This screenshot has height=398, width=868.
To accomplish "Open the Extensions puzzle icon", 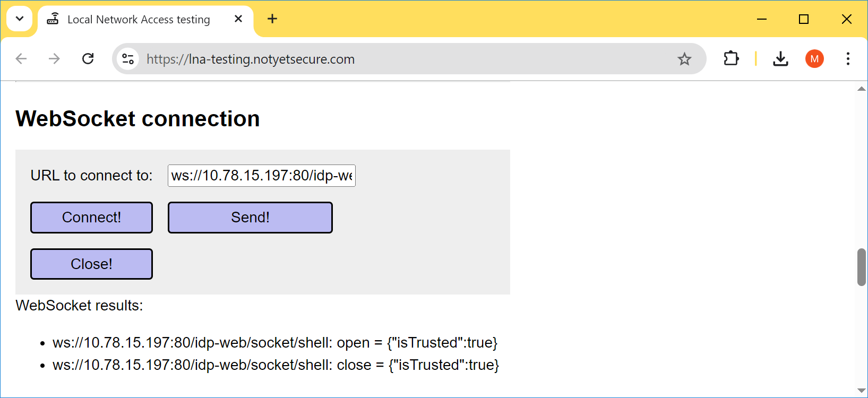I will click(731, 59).
